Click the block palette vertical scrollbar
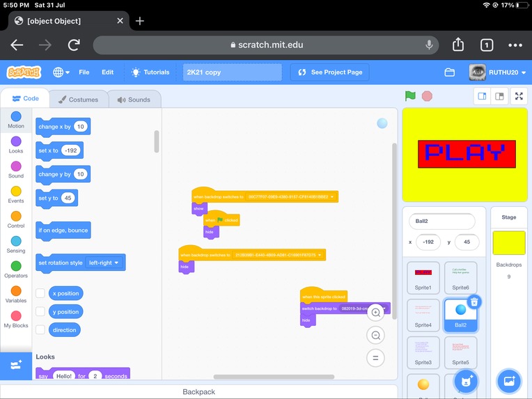Screen dimensions: 532x399 (157, 141)
